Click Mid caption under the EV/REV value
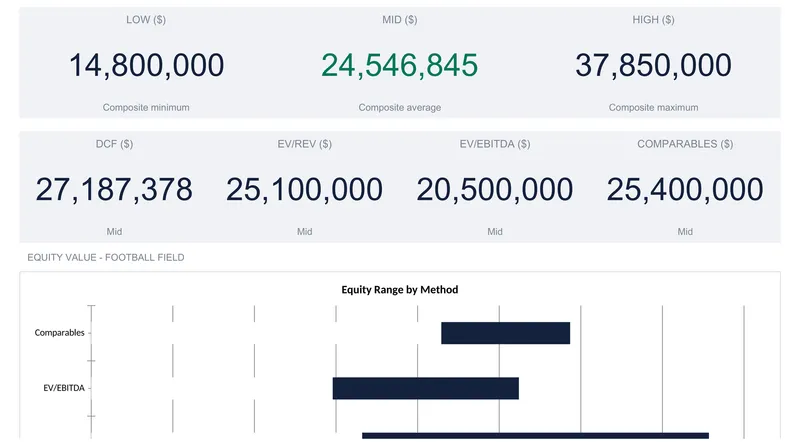Image resolution: width=800 pixels, height=442 pixels. coord(305,232)
